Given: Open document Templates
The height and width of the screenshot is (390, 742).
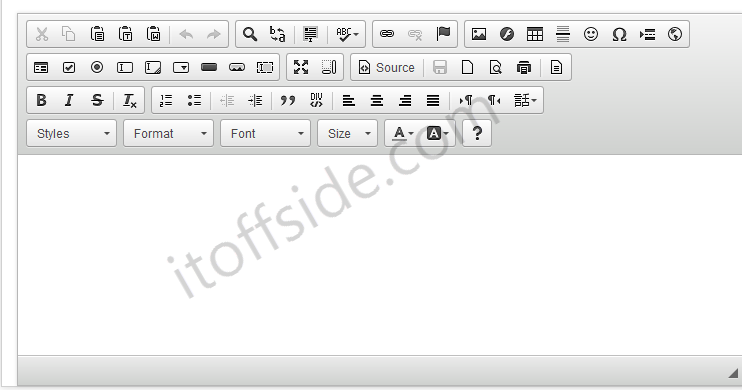Looking at the screenshot, I should 556,67.
